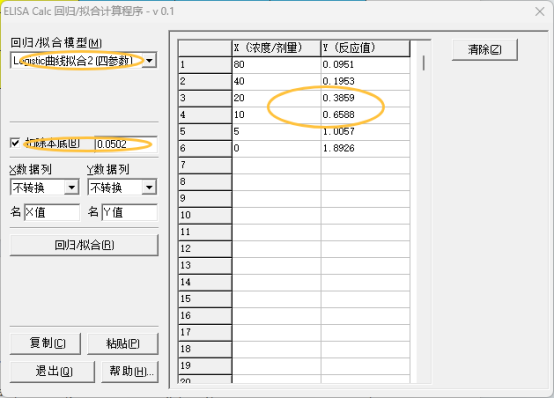This screenshot has width=554, height=398.
Task: Click row header 19
Action: 205,366
